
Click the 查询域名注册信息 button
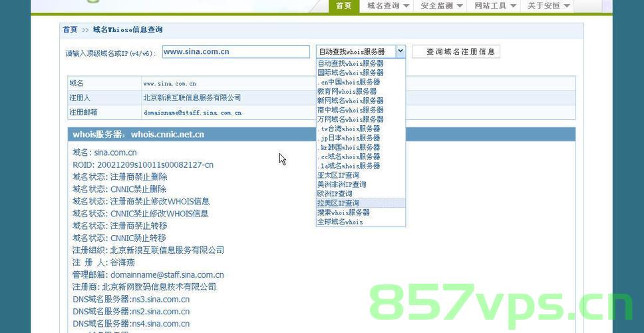pyautogui.click(x=456, y=52)
